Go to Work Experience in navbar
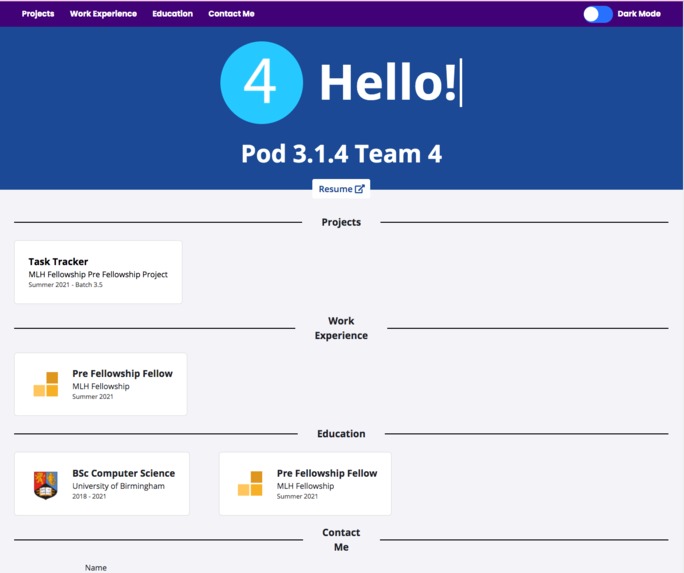This screenshot has height=573, width=684. 103,14
